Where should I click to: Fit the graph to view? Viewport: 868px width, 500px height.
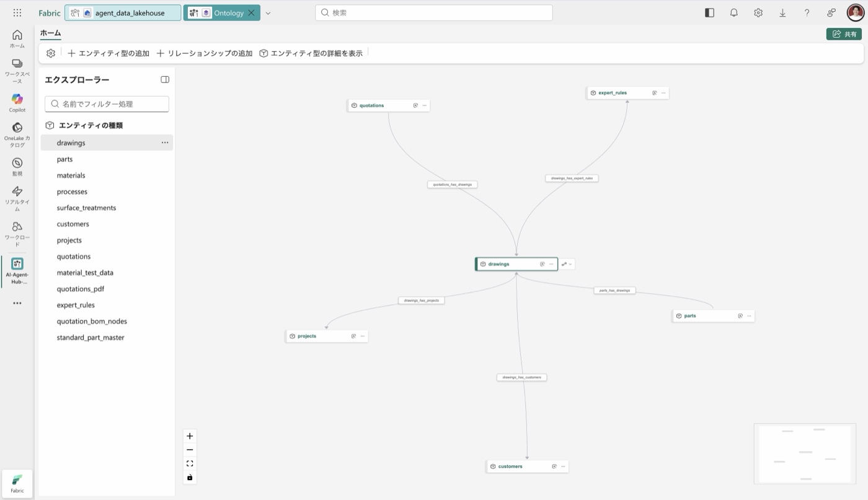point(190,463)
